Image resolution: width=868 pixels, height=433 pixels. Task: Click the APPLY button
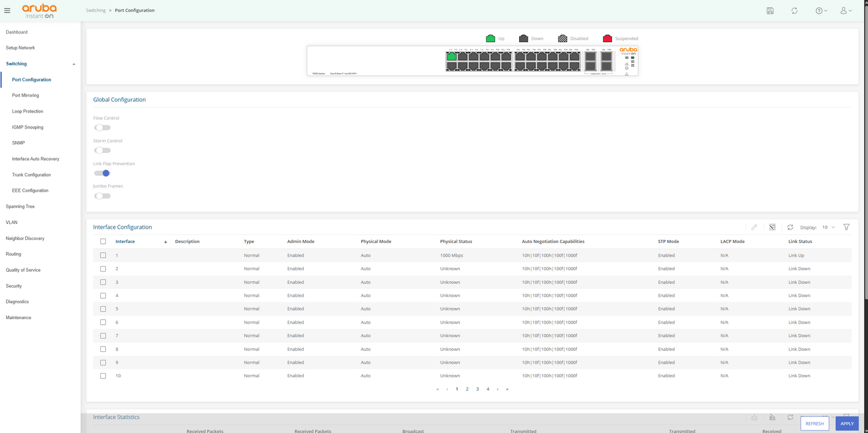point(847,423)
